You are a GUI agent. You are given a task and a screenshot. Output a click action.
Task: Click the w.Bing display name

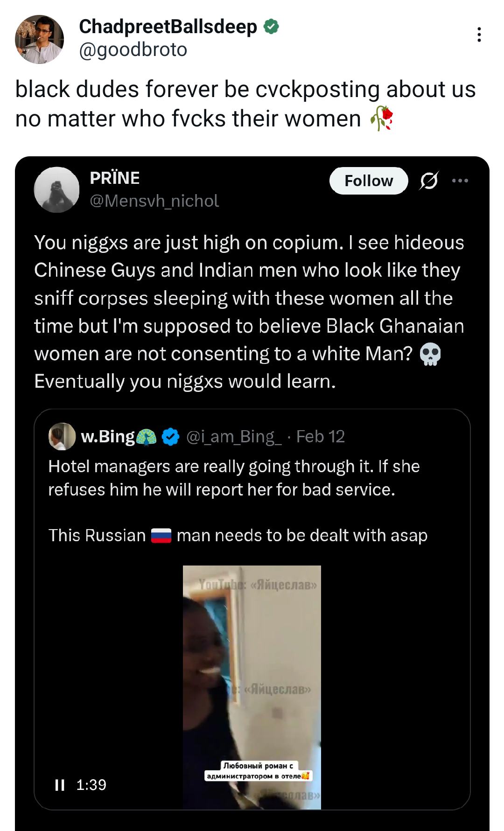tap(108, 437)
